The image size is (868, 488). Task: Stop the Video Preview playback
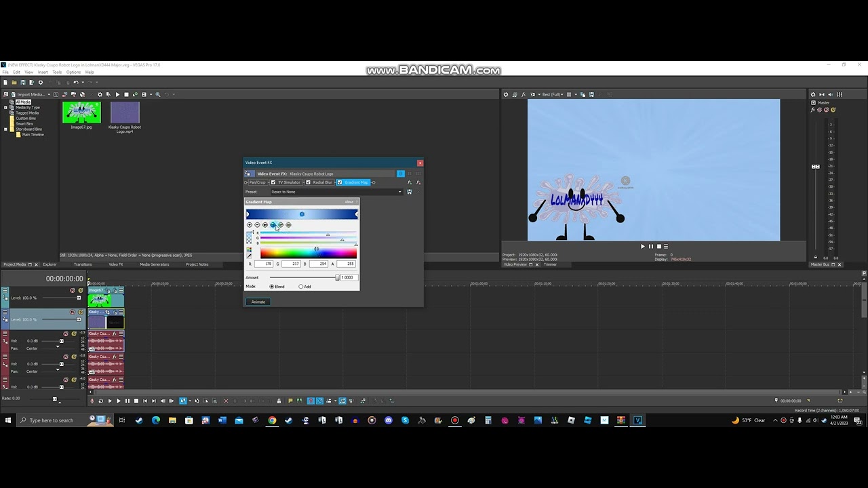(x=658, y=246)
